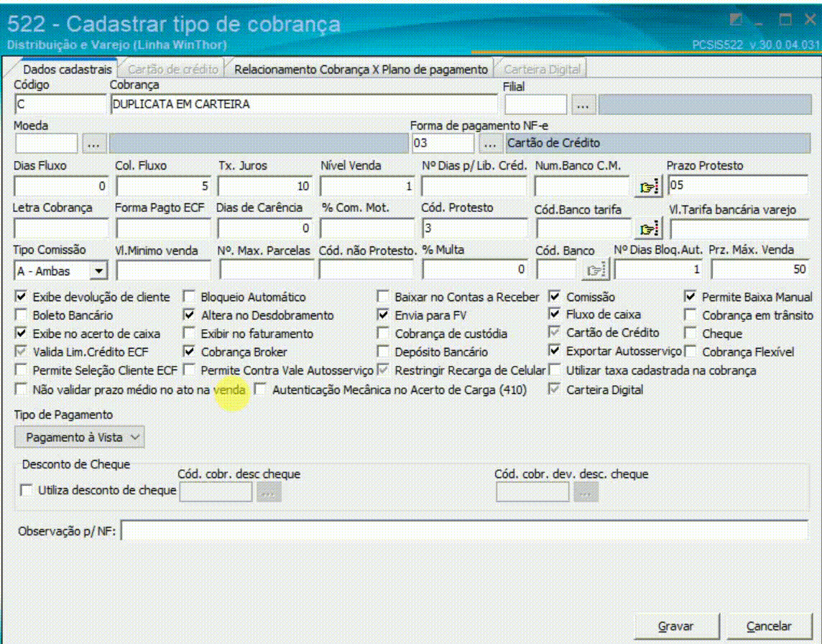Open the Moeda search ellipsis button
This screenshot has width=822, height=644.
(94, 144)
